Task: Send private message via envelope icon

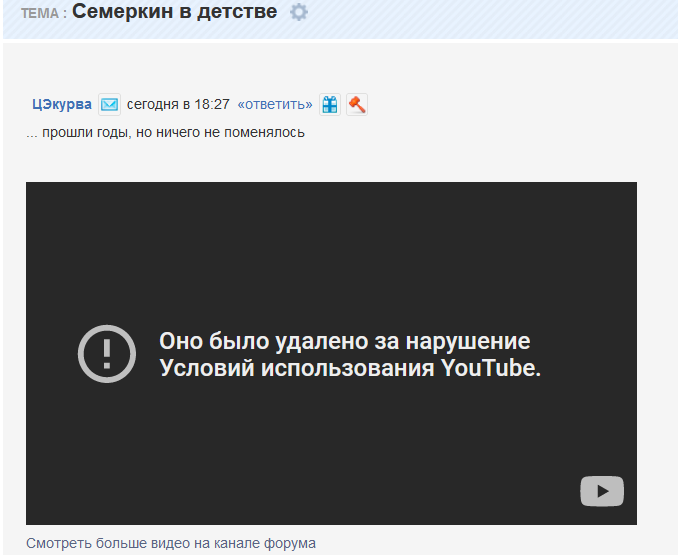Action: coord(109,105)
